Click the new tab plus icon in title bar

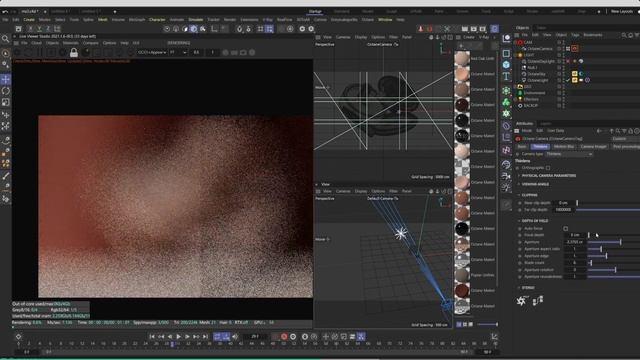(x=115, y=11)
